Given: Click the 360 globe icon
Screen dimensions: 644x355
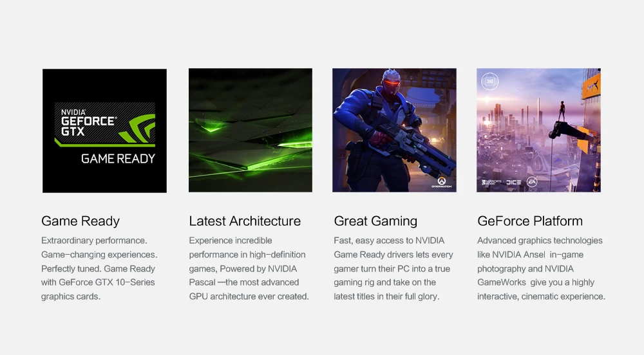Looking at the screenshot, I should [490, 81].
